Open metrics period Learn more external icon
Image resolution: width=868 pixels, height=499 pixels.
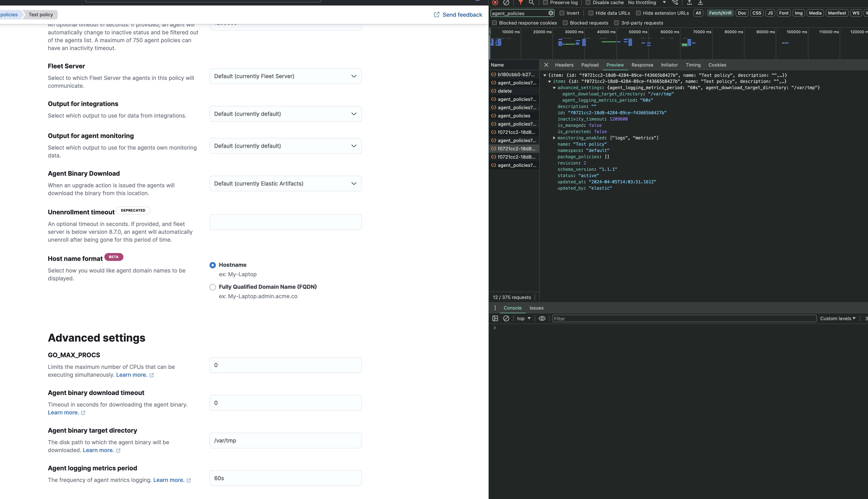[x=189, y=481]
